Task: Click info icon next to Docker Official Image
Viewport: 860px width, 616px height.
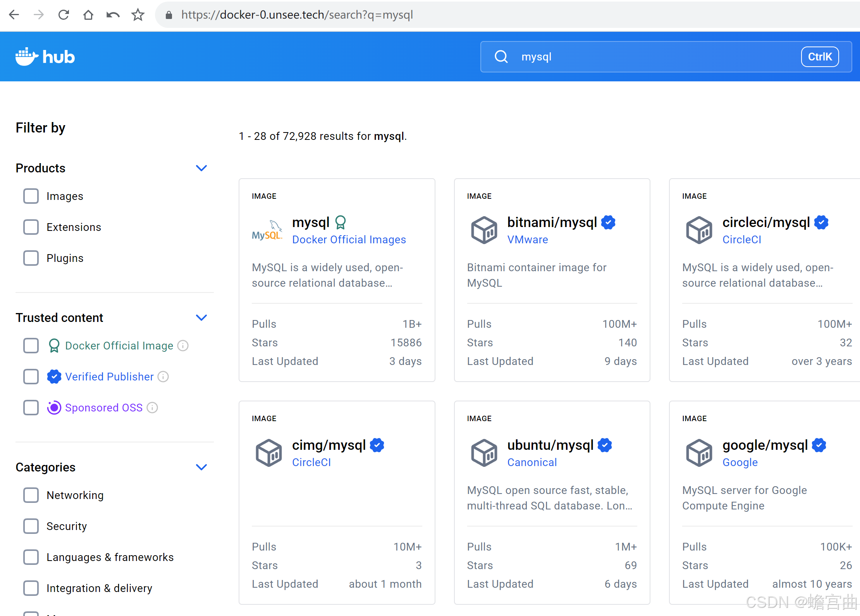Action: (183, 346)
